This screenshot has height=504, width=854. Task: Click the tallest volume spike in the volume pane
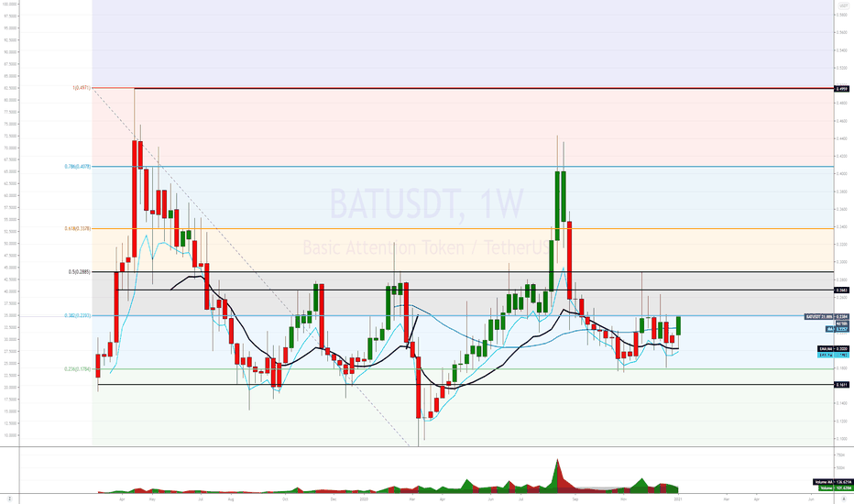coord(557,475)
